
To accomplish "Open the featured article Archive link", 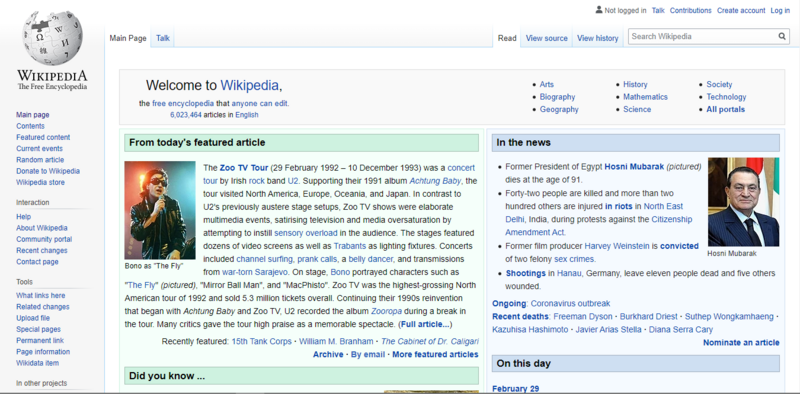I will tap(328, 354).
